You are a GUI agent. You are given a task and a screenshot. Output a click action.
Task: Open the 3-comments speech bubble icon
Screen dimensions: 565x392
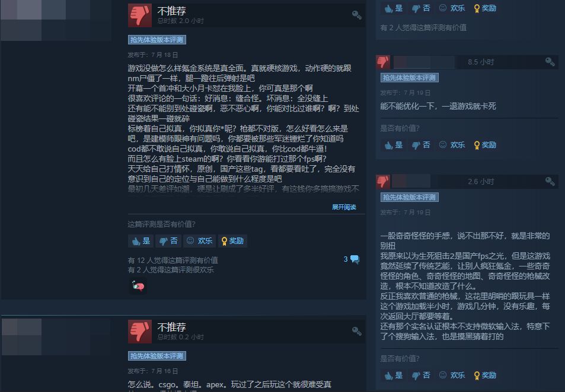point(355,259)
